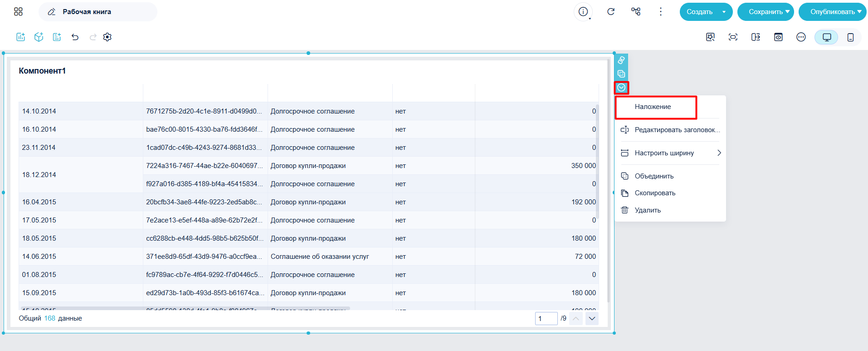This screenshot has height=351, width=868.
Task: Open the vertical three-dot more menu
Action: [661, 12]
